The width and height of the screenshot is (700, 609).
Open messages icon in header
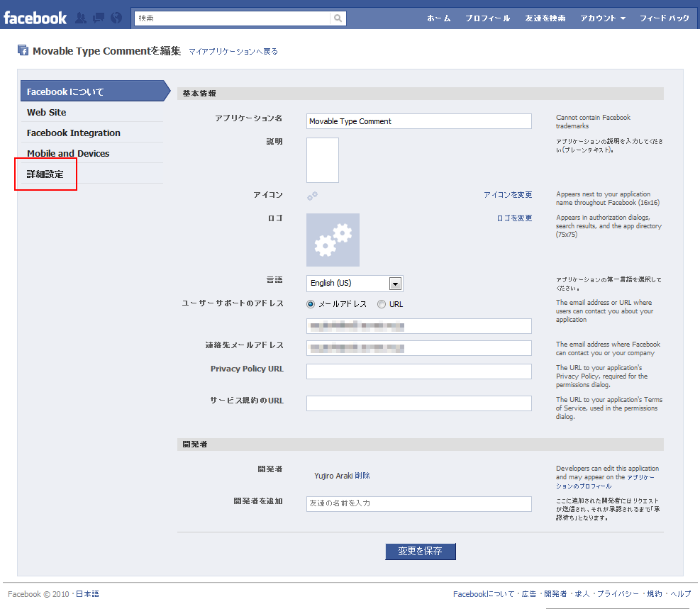coord(98,18)
